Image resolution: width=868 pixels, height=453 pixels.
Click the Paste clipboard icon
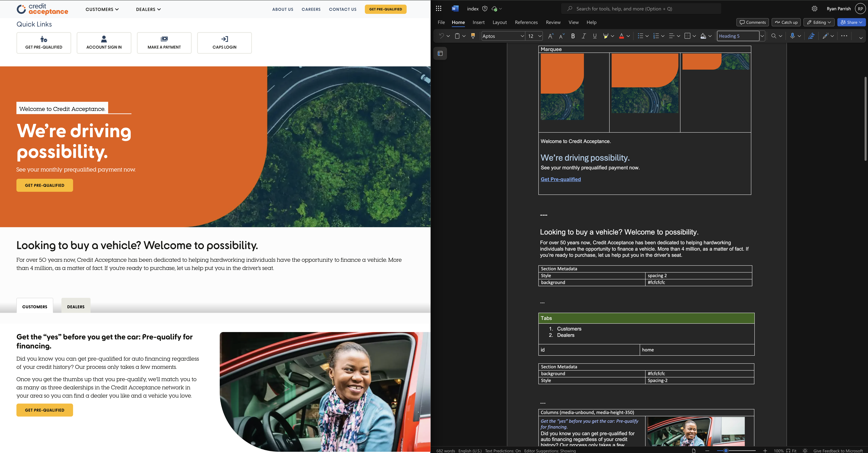click(x=457, y=36)
